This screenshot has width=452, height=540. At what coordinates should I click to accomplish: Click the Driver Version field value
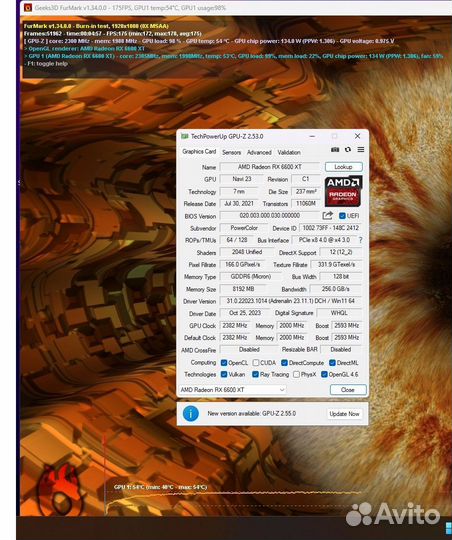pyautogui.click(x=291, y=301)
